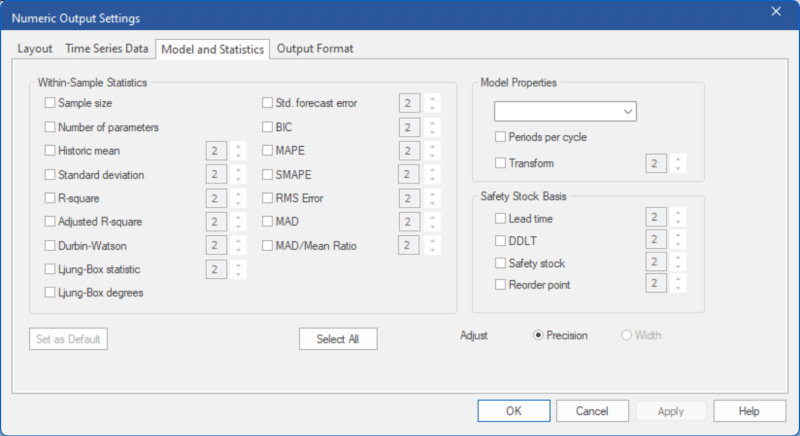The height and width of the screenshot is (436, 800).
Task: Enable Standard deviation statistic
Action: [x=49, y=174]
